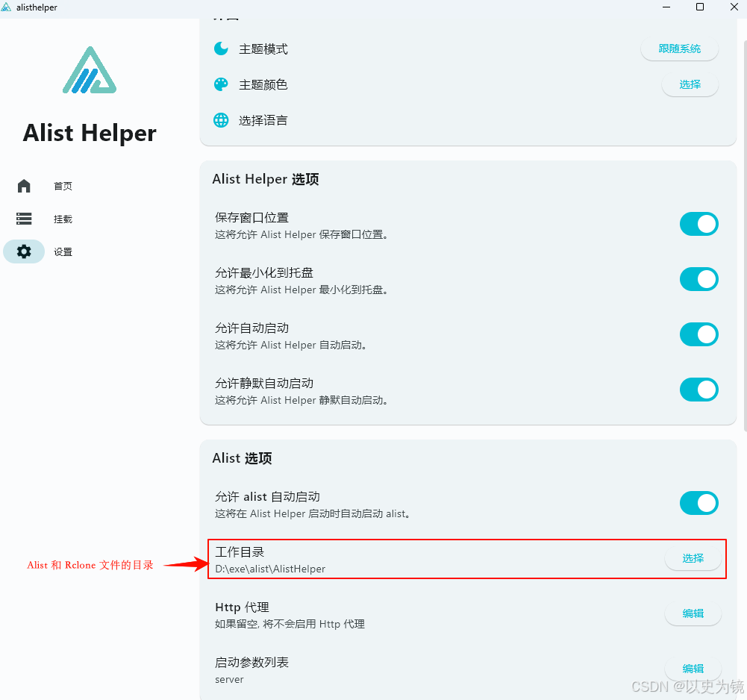Click the palette theme color icon

coord(221,84)
